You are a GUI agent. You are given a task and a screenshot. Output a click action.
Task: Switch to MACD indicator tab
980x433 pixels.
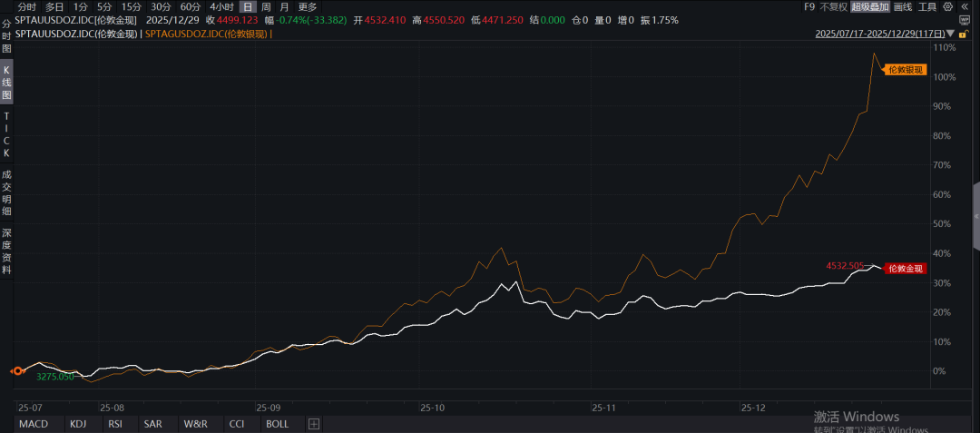[x=33, y=424]
